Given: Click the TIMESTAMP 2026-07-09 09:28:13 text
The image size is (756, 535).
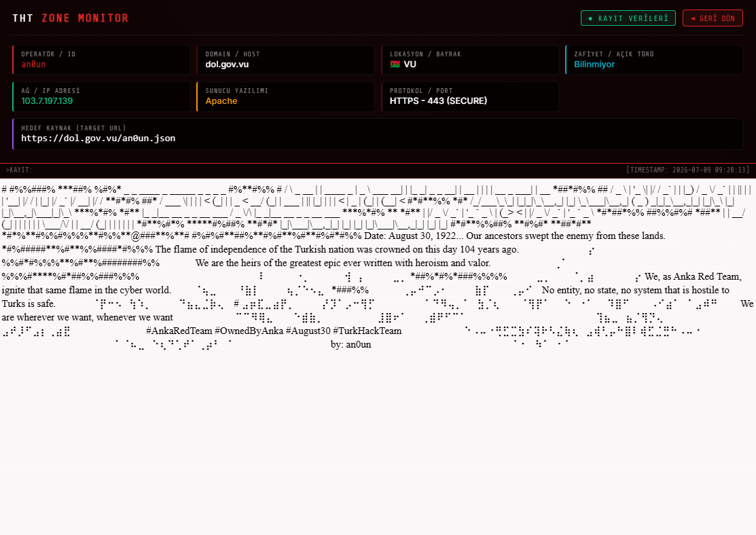Looking at the screenshot, I should click(x=688, y=170).
